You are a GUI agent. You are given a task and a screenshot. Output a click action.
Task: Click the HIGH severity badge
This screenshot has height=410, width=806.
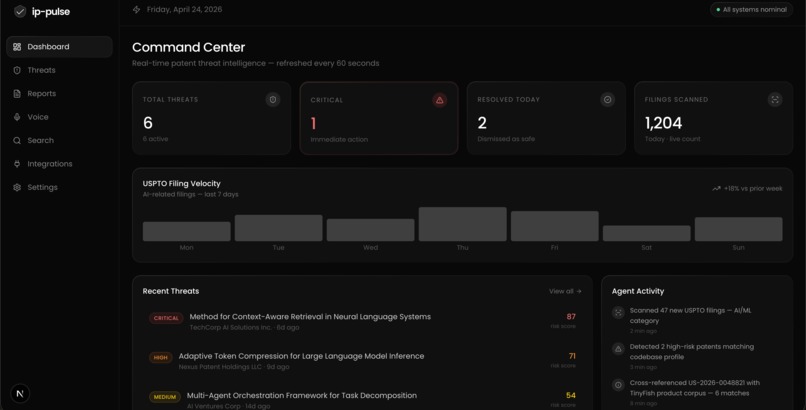pos(160,358)
